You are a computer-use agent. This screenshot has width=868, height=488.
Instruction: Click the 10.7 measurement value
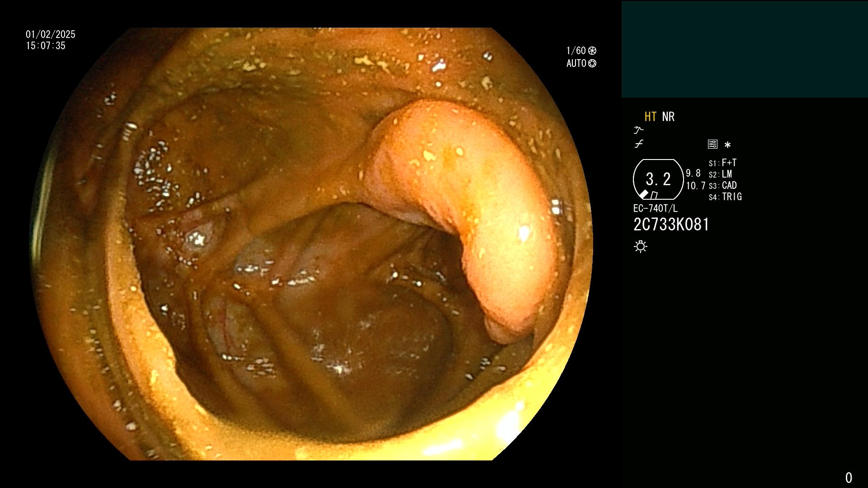point(696,186)
